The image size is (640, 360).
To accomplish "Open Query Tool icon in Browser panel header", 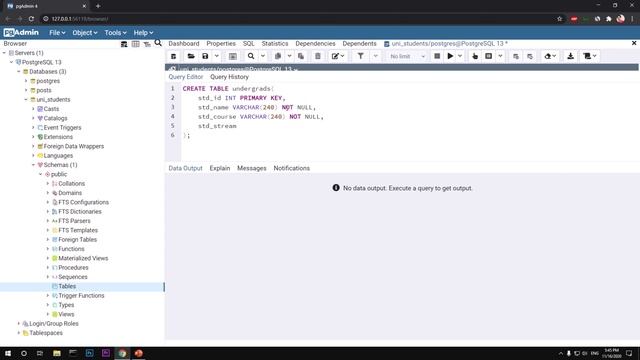I will coord(124,44).
